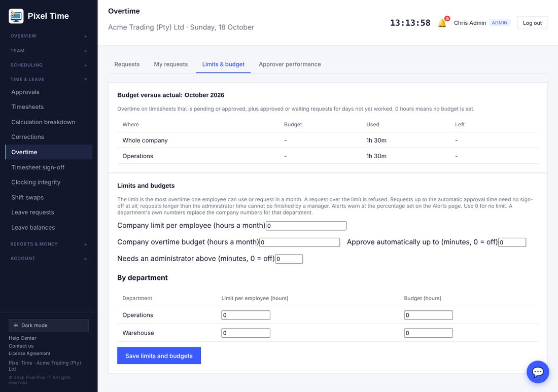Expand the Team sidebar section
Viewport: 558px width, 392px height.
pyautogui.click(x=49, y=51)
